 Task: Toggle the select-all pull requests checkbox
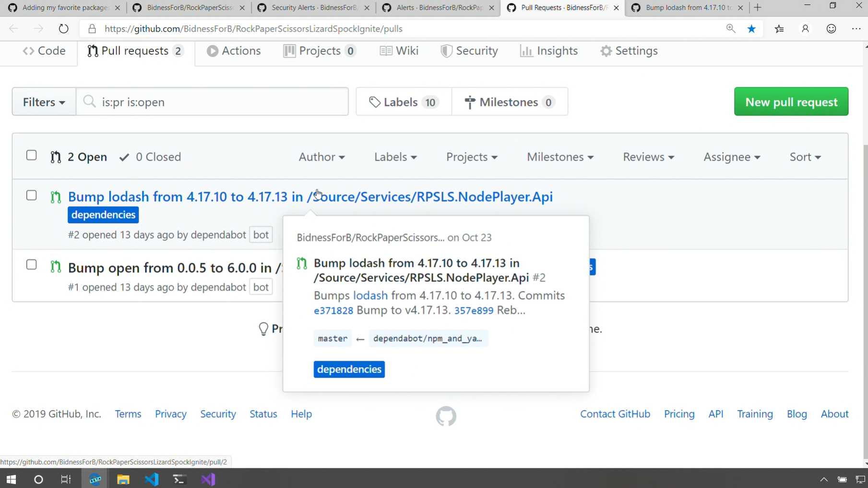click(32, 155)
